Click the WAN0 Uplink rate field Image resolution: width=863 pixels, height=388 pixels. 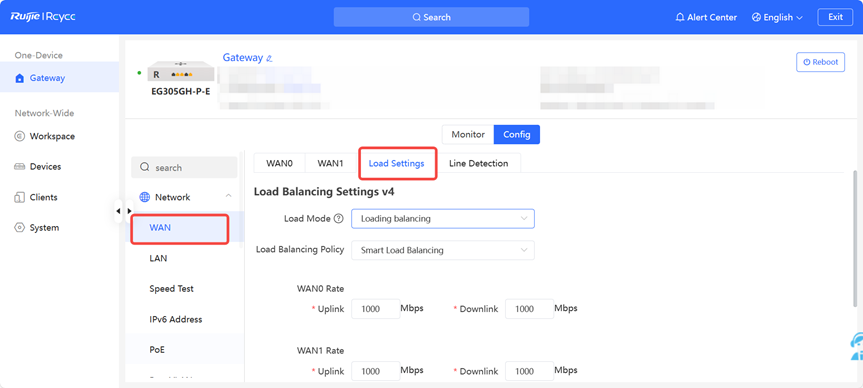click(375, 309)
